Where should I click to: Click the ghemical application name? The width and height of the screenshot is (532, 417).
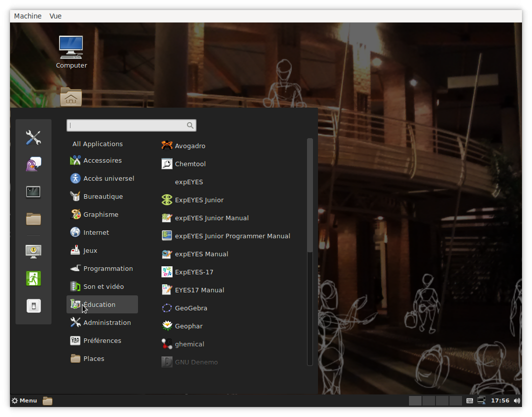coord(189,344)
